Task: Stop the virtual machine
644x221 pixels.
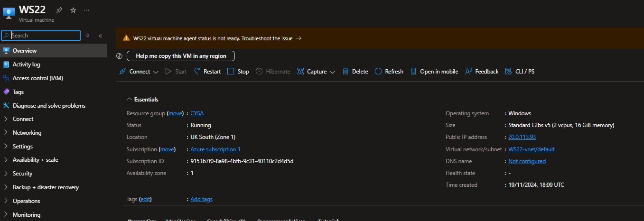Action: point(238,72)
